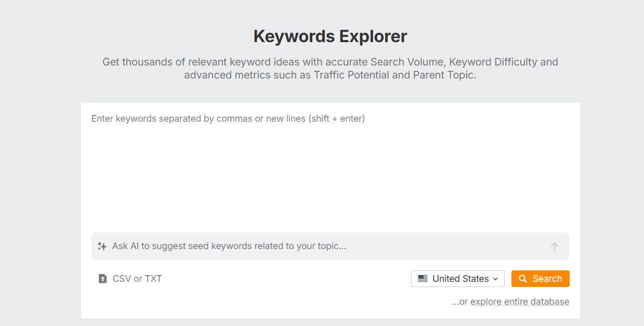Viewport: 644px width, 326px height.
Task: Click the United States flag icon
Action: click(422, 278)
